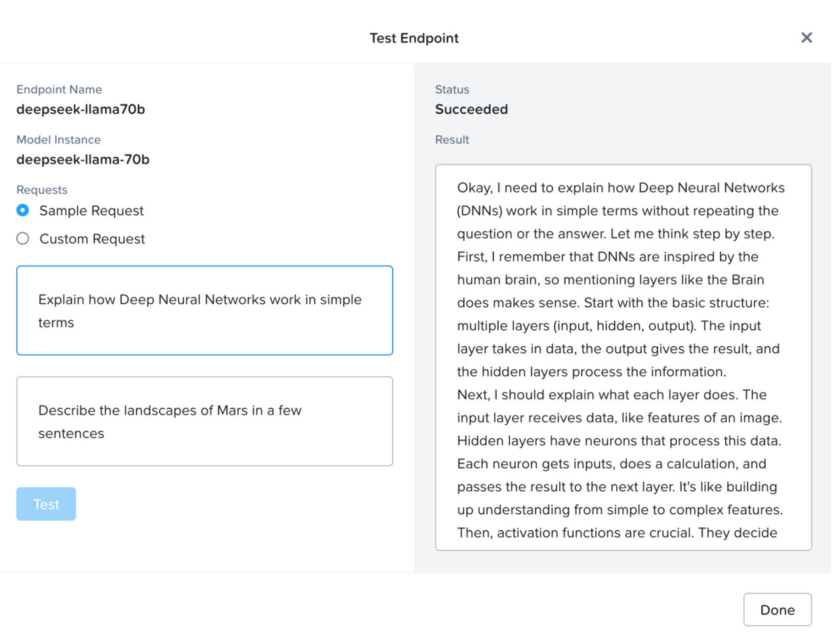Select the Sample Request radio button
840x640 pixels.
[x=23, y=210]
